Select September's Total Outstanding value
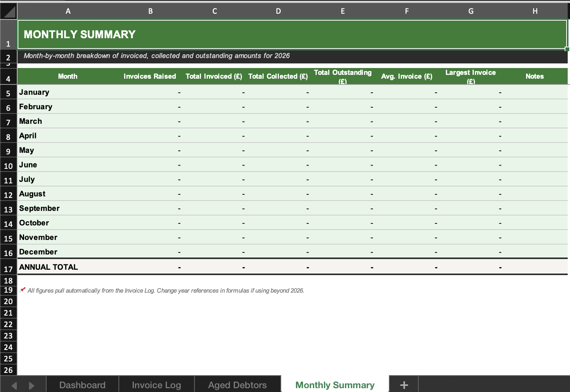570x392 pixels. pos(343,208)
